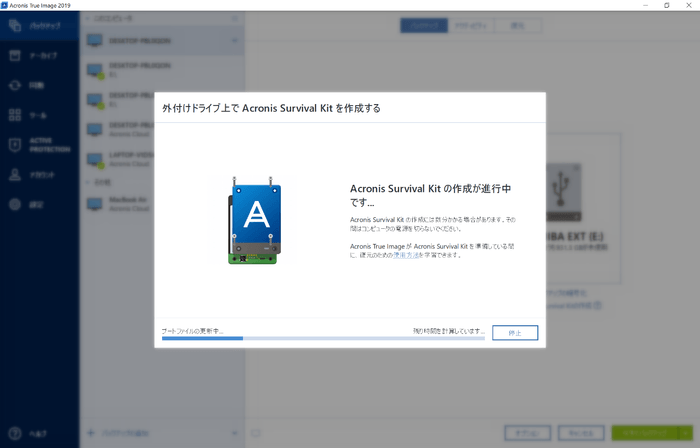Minimize the Acronis True Image window
The height and width of the screenshot is (448, 700).
pos(646,5)
